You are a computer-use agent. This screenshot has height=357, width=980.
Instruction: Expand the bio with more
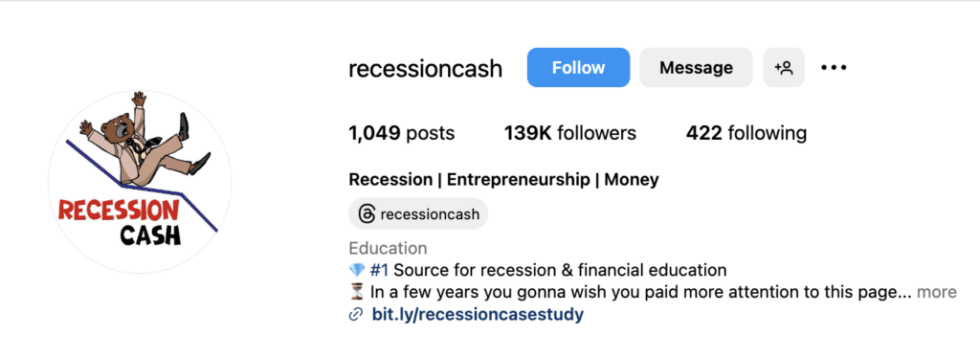click(x=936, y=292)
